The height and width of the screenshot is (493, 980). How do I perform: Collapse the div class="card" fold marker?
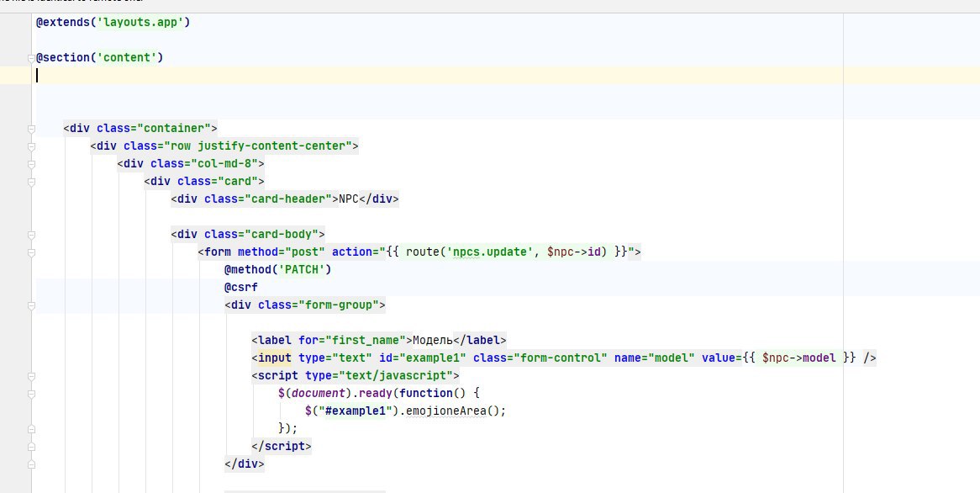[31, 182]
